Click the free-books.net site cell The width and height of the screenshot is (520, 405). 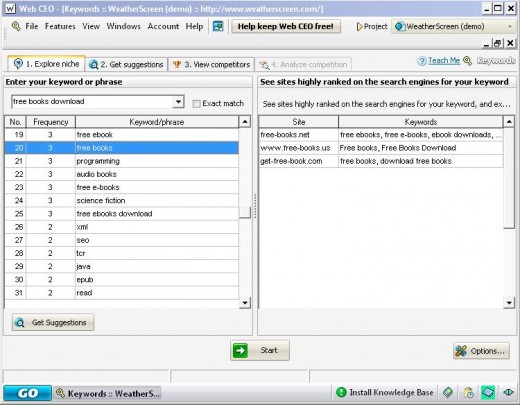coord(298,135)
